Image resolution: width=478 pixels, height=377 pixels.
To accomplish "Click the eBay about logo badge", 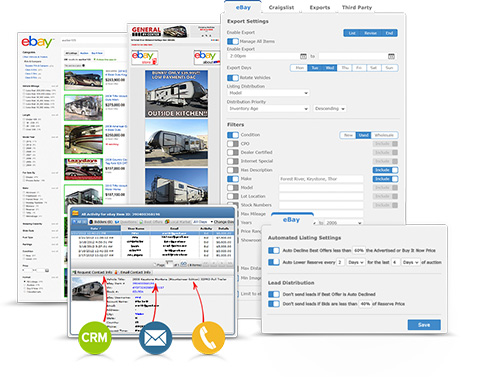I will (207, 57).
